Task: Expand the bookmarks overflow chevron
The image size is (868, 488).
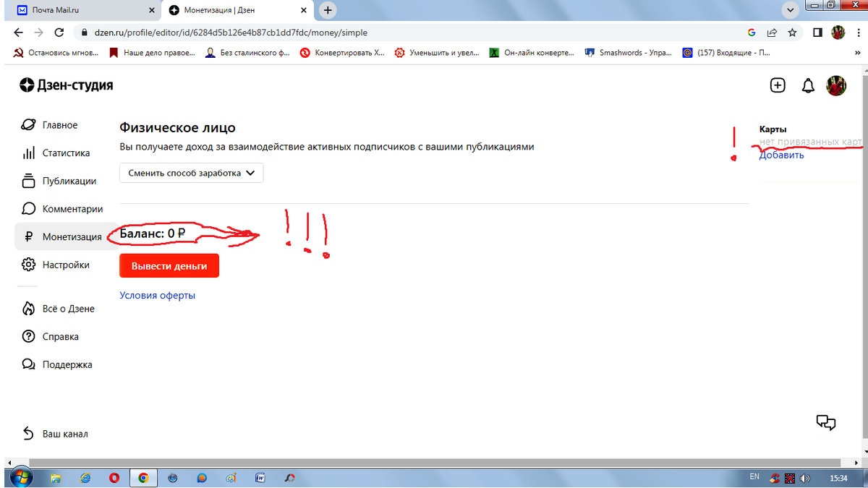Action: tap(858, 52)
